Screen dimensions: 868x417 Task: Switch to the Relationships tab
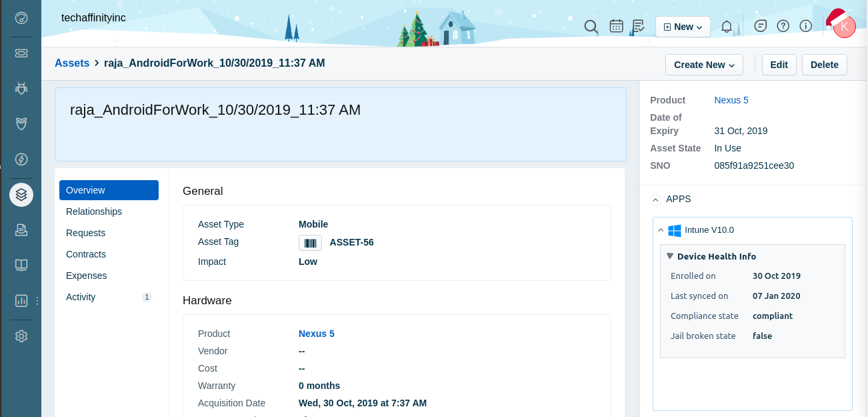93,212
